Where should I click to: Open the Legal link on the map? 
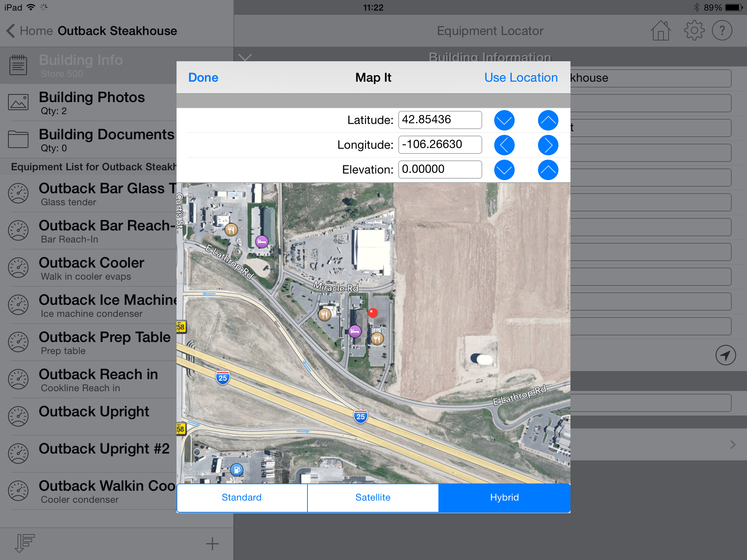[193, 473]
